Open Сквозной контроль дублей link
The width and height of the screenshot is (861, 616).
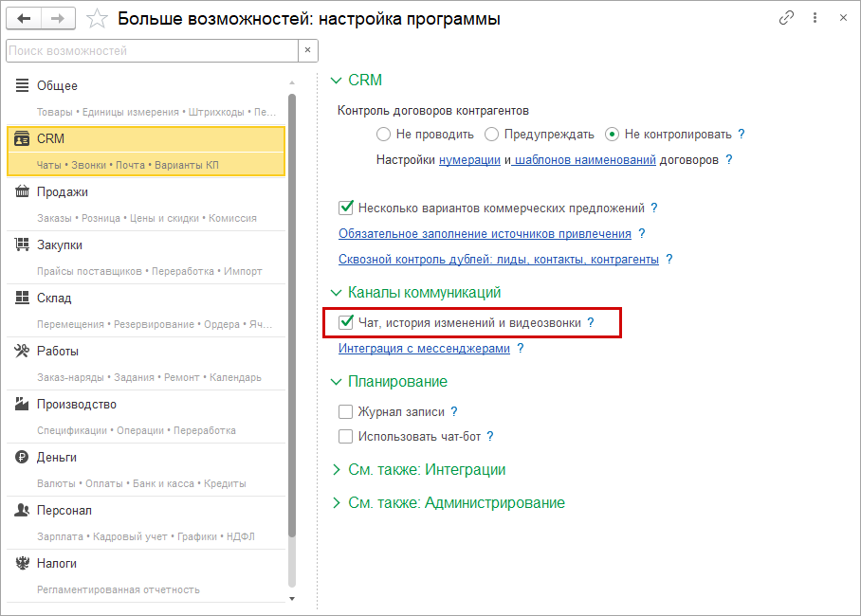pos(499,259)
